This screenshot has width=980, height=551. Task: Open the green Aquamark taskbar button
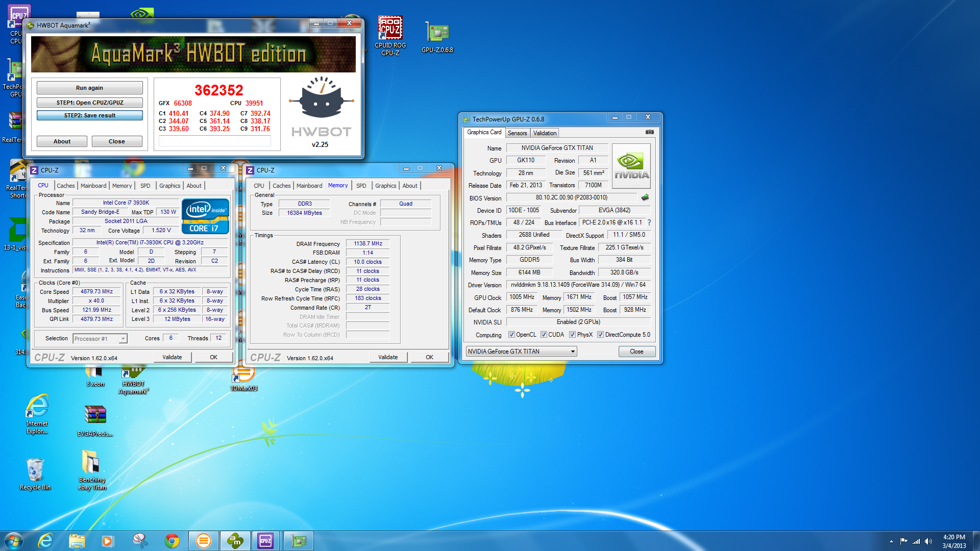pyautogui.click(x=235, y=541)
